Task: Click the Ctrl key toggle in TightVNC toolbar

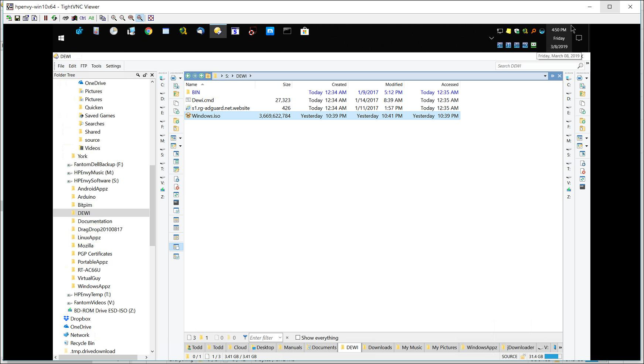Action: 82,18
